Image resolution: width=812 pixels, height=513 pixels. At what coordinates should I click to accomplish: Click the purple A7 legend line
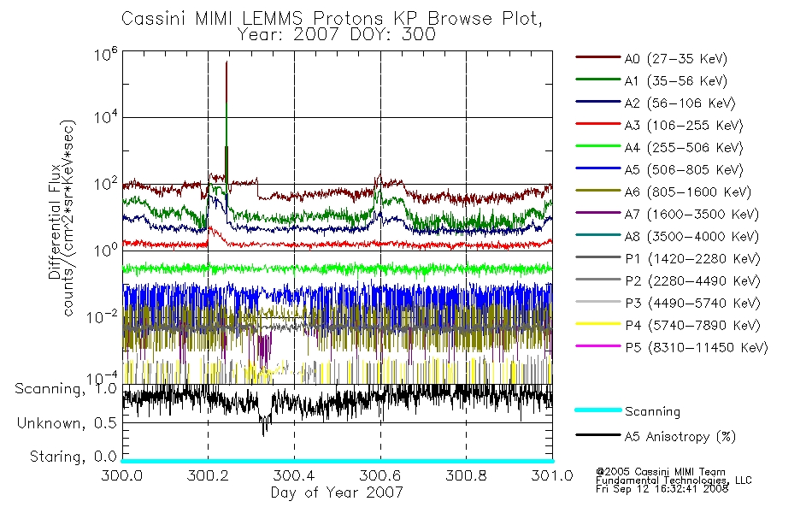click(598, 212)
